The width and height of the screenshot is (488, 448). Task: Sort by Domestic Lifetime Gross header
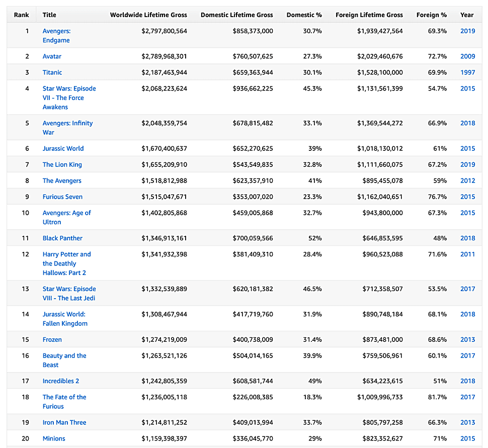(x=237, y=15)
